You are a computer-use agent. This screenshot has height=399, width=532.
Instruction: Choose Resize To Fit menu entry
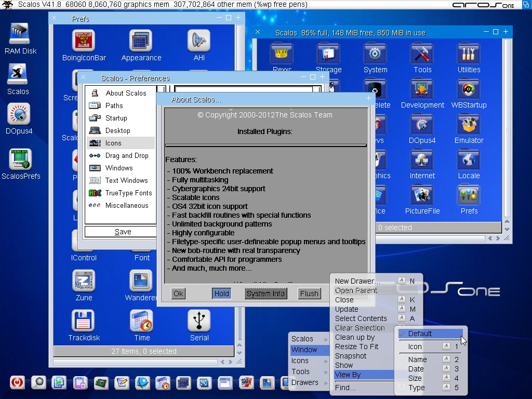pos(356,347)
